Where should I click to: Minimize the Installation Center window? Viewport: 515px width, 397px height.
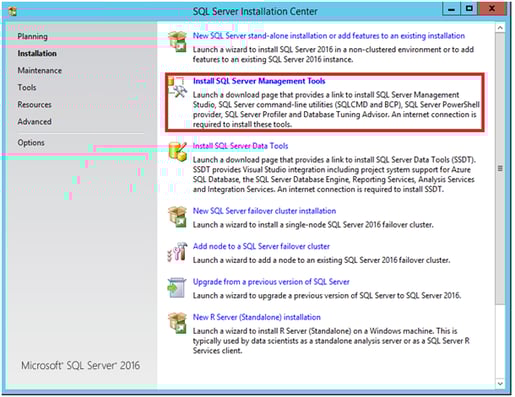pyautogui.click(x=451, y=9)
